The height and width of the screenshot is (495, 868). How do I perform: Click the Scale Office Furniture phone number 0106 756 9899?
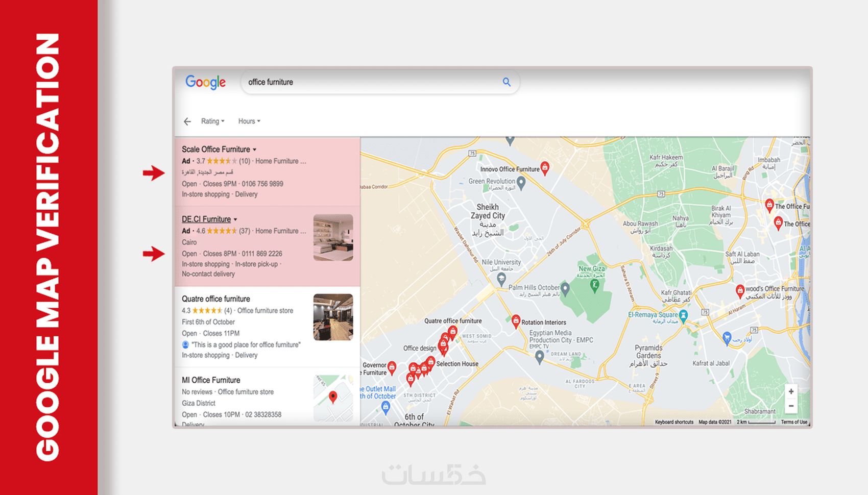pyautogui.click(x=262, y=184)
